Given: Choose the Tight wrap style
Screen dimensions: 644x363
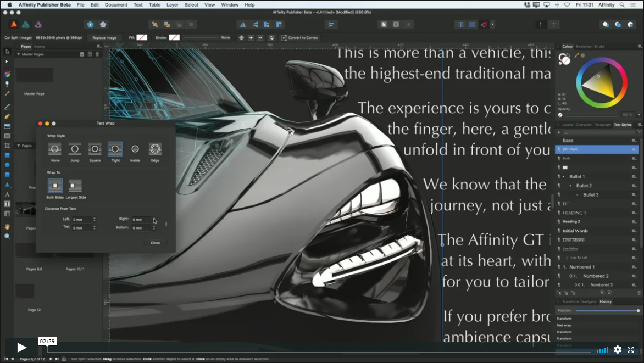Looking at the screenshot, I should point(115,149).
